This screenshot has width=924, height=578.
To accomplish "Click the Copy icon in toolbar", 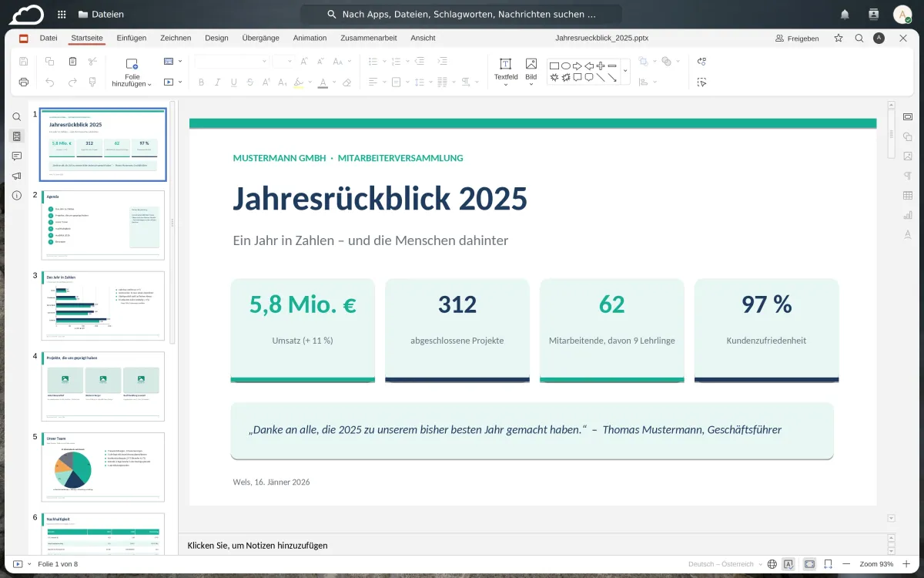I will [x=50, y=62].
